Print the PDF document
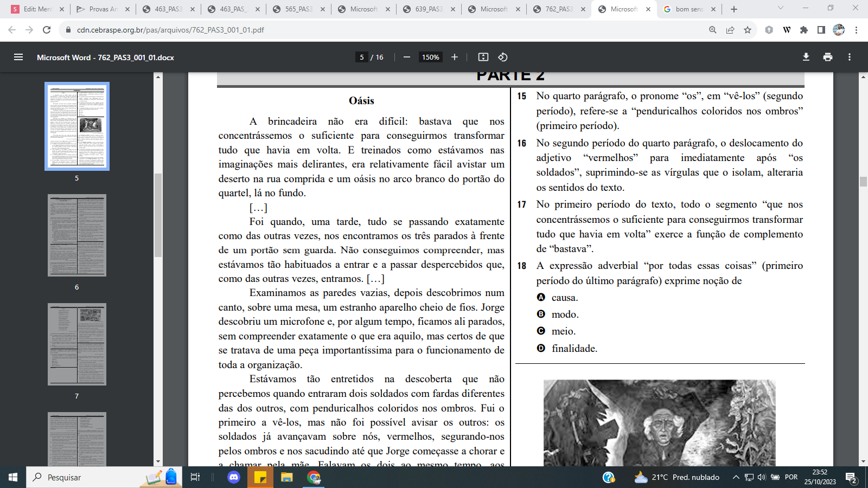Image resolution: width=868 pixels, height=488 pixels. [x=828, y=57]
